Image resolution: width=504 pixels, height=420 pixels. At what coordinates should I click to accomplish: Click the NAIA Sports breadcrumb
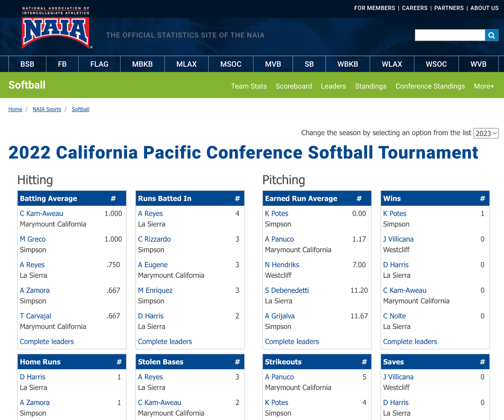click(47, 109)
